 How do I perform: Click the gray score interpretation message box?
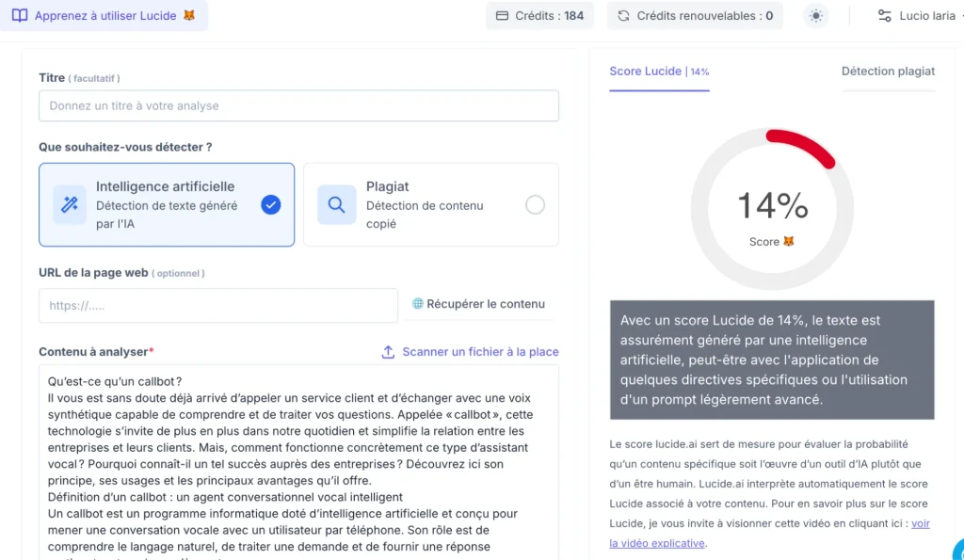(772, 360)
